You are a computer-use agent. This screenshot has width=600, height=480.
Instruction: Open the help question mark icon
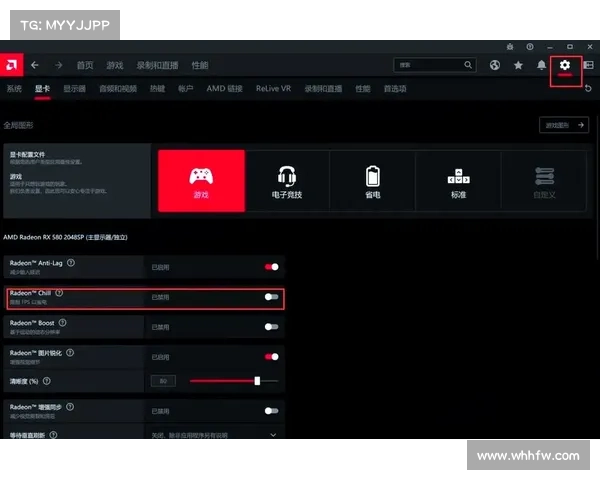coord(530,47)
